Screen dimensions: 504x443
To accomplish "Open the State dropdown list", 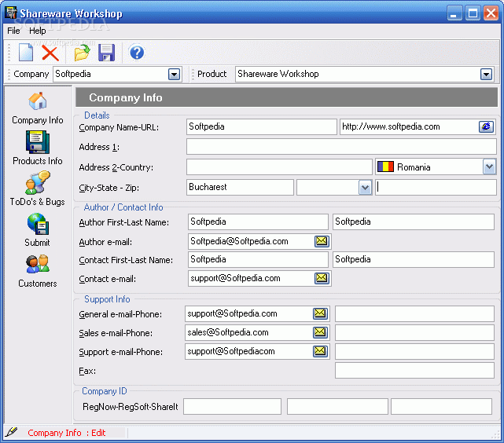I will (x=365, y=188).
